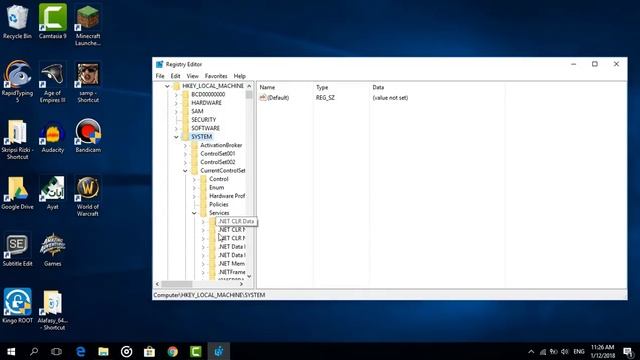Expand the HARDWARE key
This screenshot has width=640, height=360.
[176, 103]
